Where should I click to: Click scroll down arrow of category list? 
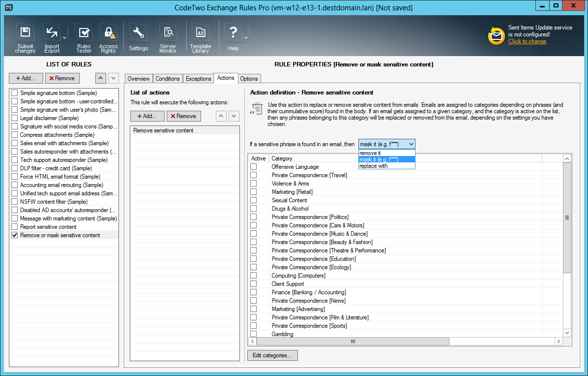tap(567, 333)
